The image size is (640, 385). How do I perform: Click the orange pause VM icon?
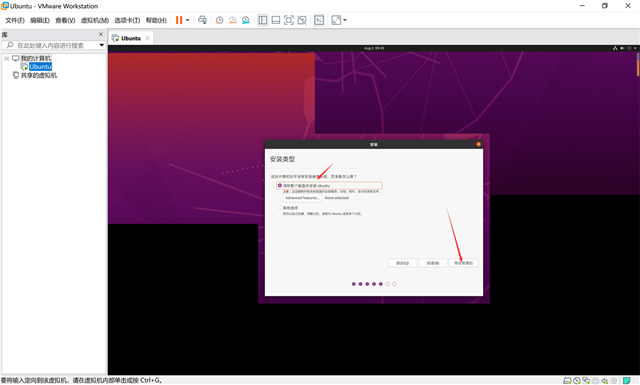[x=179, y=20]
